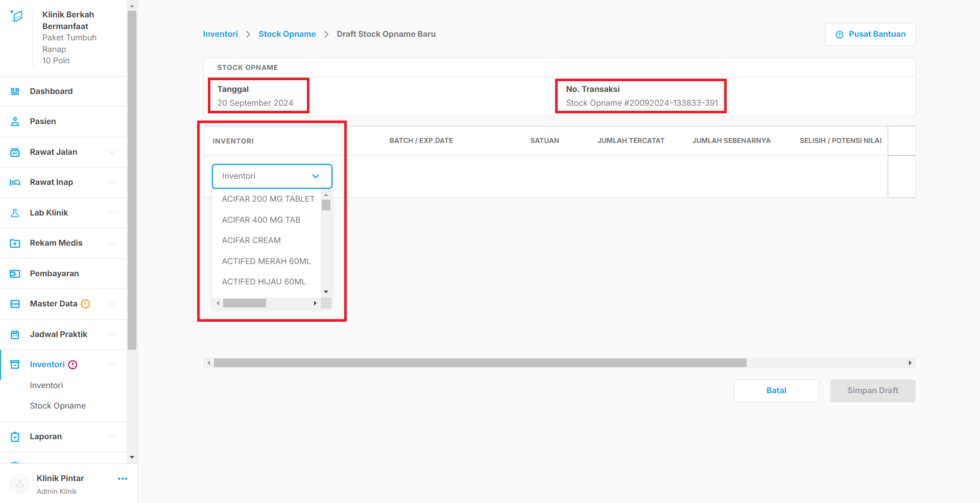The width and height of the screenshot is (980, 503).
Task: Expand the Laporan submenu chevron
Action: (x=112, y=437)
